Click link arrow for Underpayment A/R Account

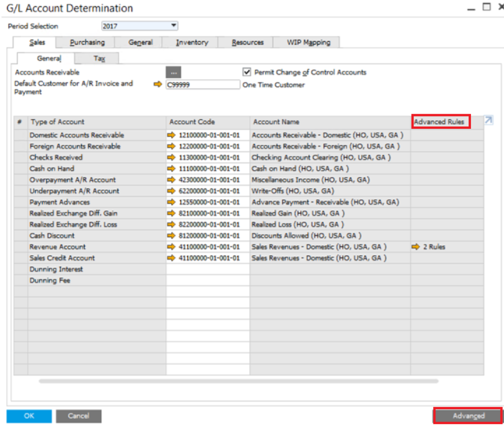tap(172, 191)
